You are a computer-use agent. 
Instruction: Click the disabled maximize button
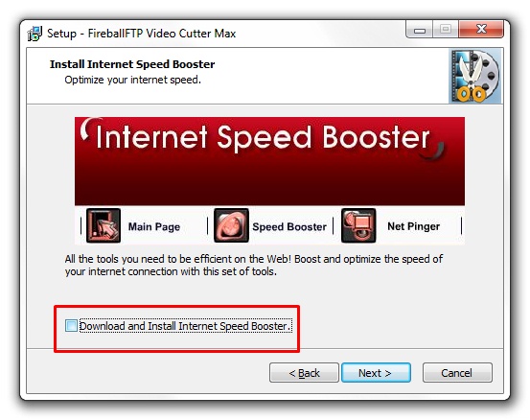coord(446,30)
